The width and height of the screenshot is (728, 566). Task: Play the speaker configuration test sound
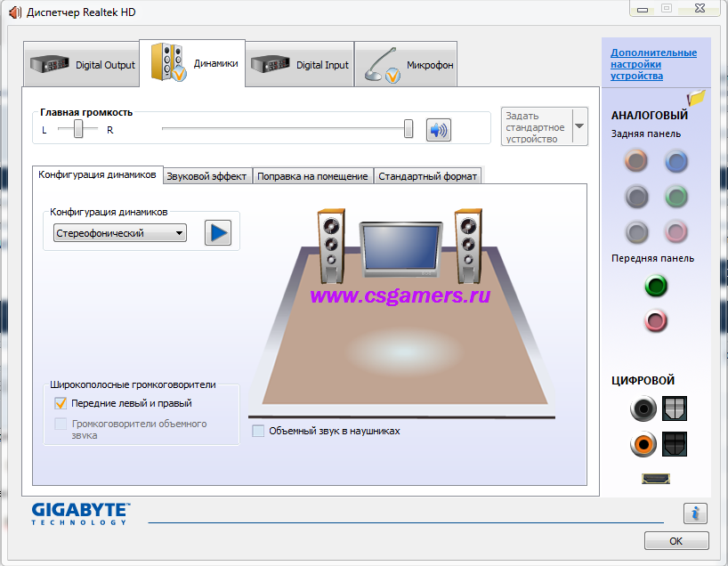tap(218, 232)
